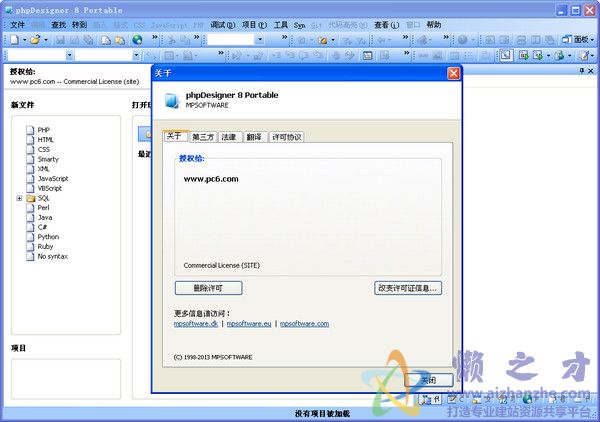This screenshot has width=600, height=422.
Task: Expand the first combo box in the second toolbar row
Action: [x=69, y=55]
